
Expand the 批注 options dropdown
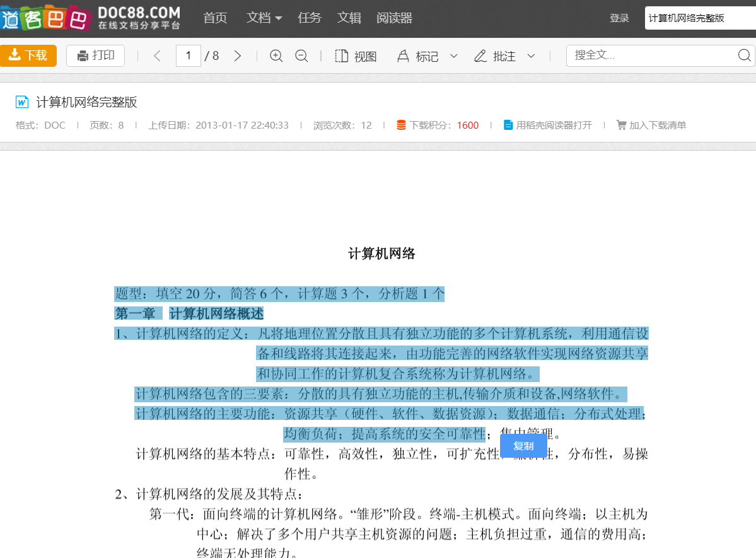531,56
